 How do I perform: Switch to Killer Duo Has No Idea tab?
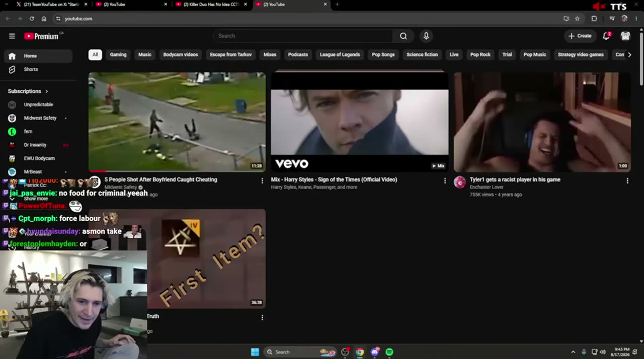click(x=211, y=5)
